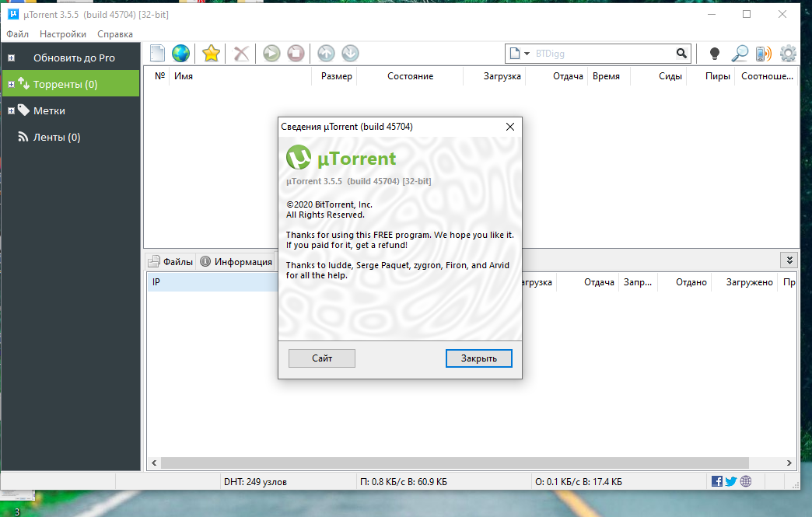The height and width of the screenshot is (517, 812).
Task: Open the Файл menu
Action: pyautogui.click(x=18, y=34)
